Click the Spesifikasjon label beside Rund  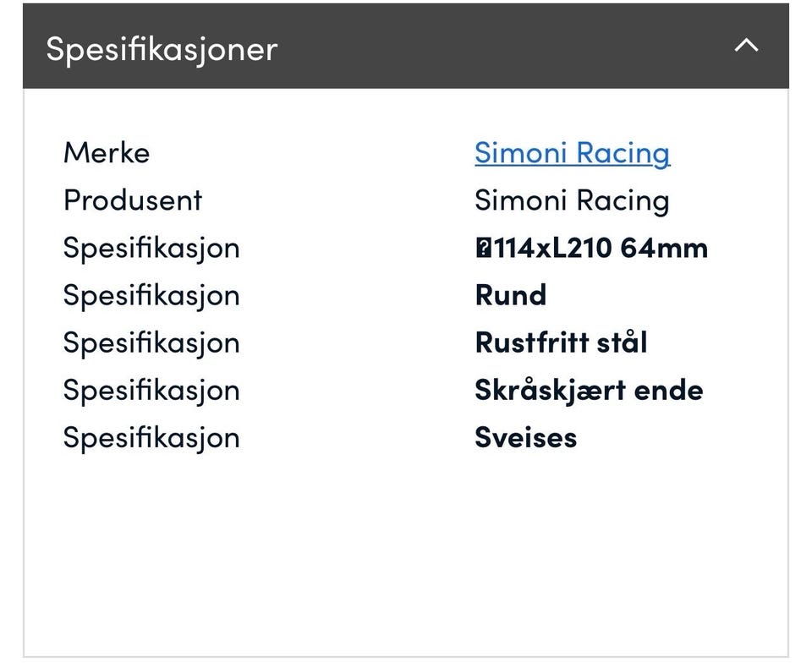[x=151, y=295]
